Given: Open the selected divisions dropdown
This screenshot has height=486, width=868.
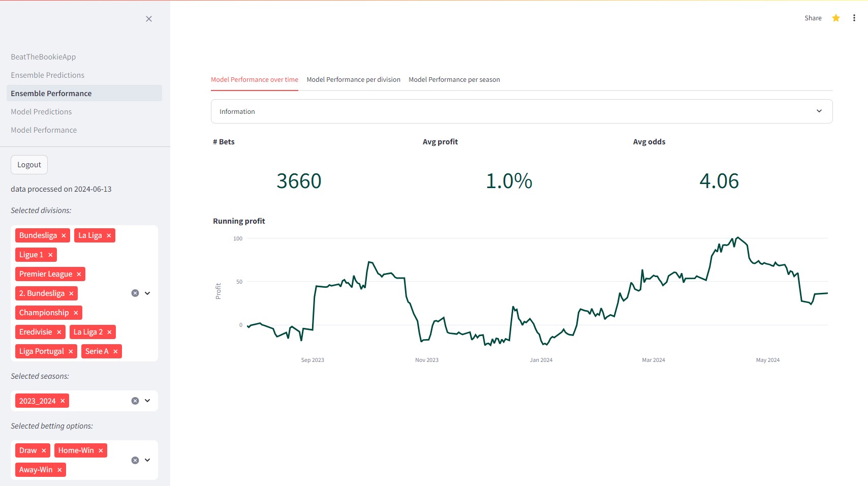Looking at the screenshot, I should (x=148, y=293).
